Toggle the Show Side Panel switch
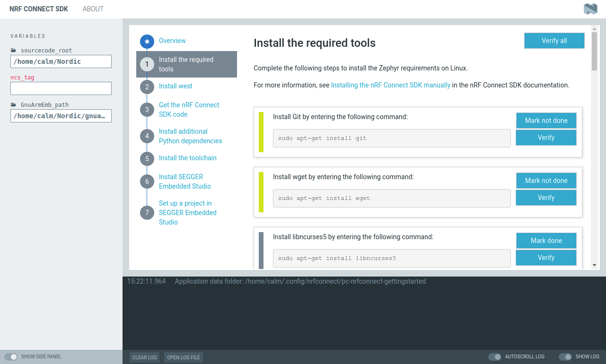The width and height of the screenshot is (606, 364). (x=11, y=357)
